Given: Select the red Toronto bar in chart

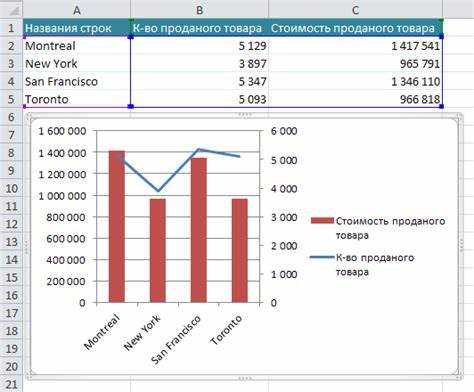Looking at the screenshot, I should [x=240, y=251].
